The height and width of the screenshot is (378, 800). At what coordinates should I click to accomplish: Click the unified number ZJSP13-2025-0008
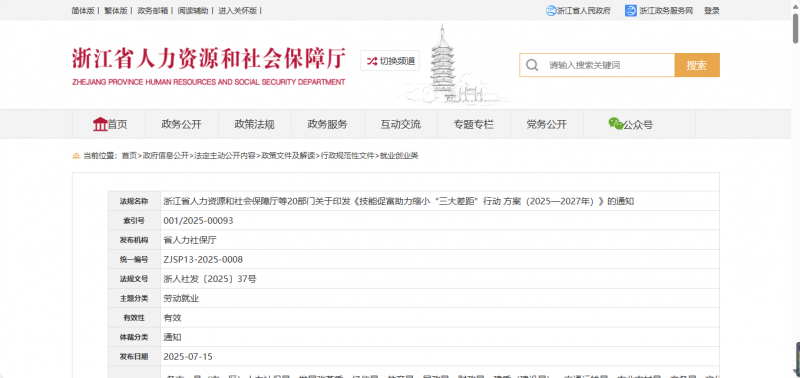point(203,260)
